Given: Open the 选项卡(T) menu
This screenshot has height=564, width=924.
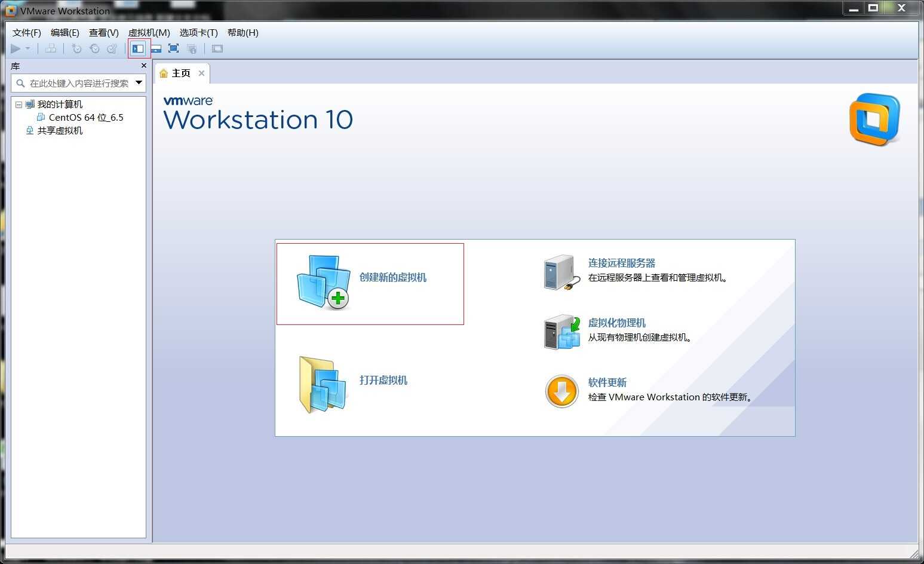Looking at the screenshot, I should click(x=199, y=32).
